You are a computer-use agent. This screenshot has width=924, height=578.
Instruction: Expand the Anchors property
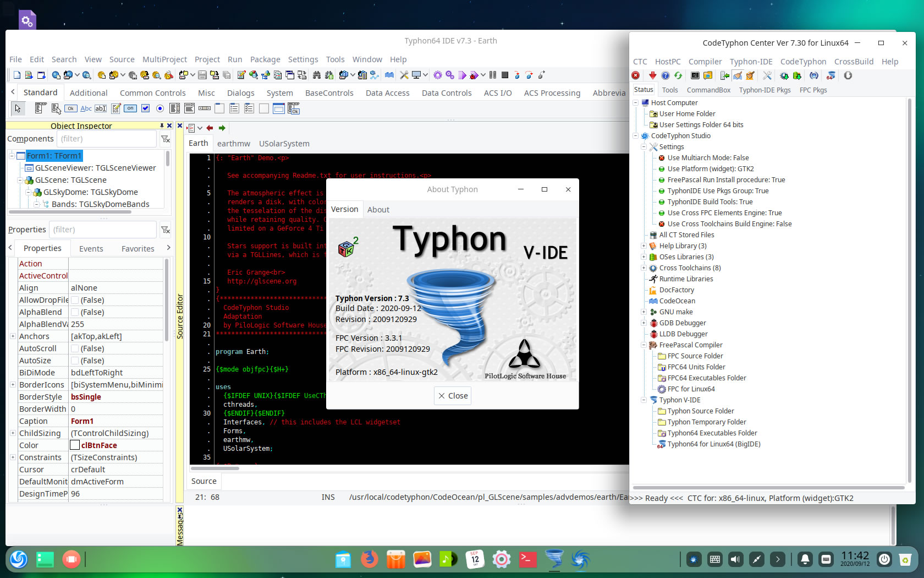click(x=13, y=336)
